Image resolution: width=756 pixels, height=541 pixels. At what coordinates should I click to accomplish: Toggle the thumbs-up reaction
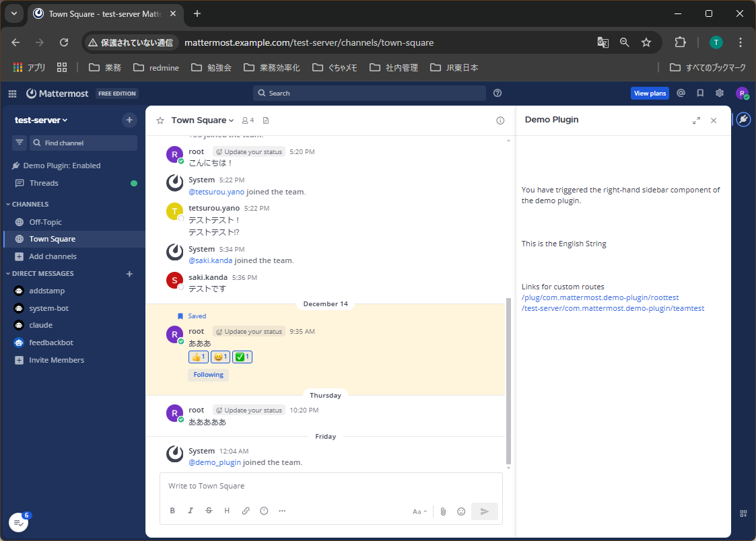[x=198, y=357]
